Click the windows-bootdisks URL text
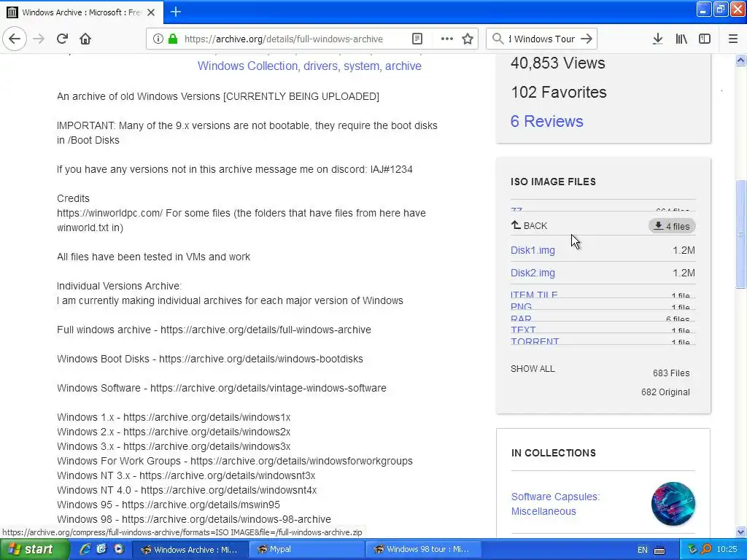The width and height of the screenshot is (747, 560). 261,359
